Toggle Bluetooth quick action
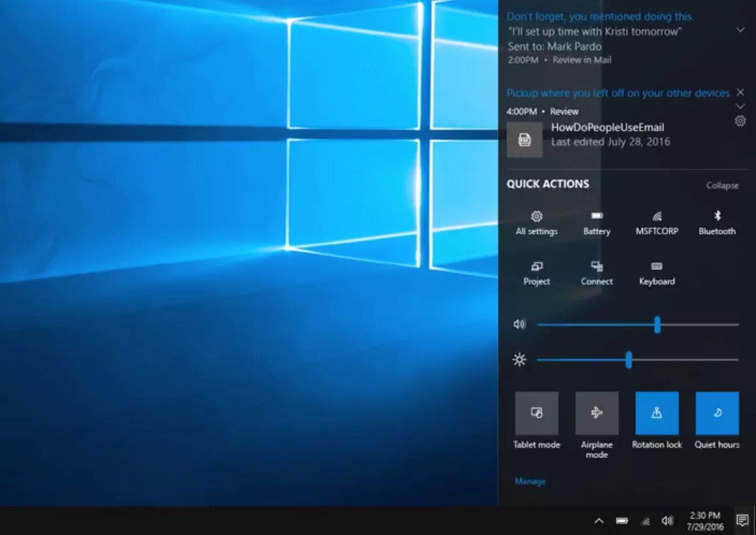The height and width of the screenshot is (535, 756). tap(717, 223)
